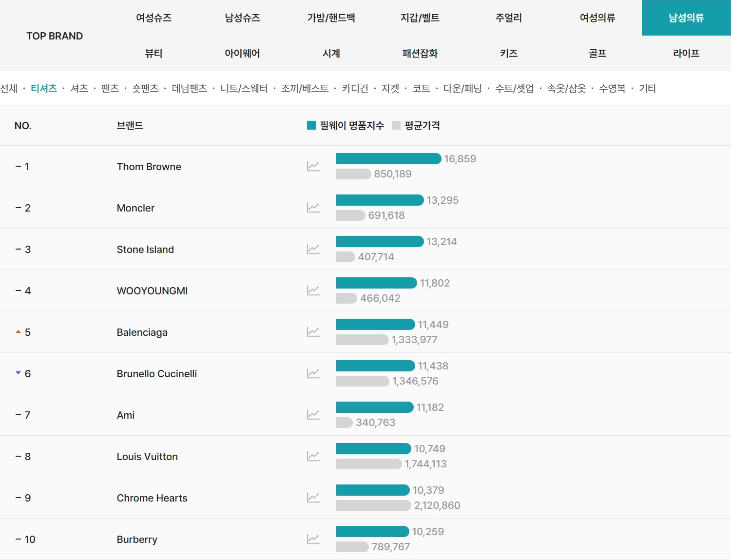The height and width of the screenshot is (560, 731).
Task: Filter by 전체 subcategory
Action: pos(9,88)
